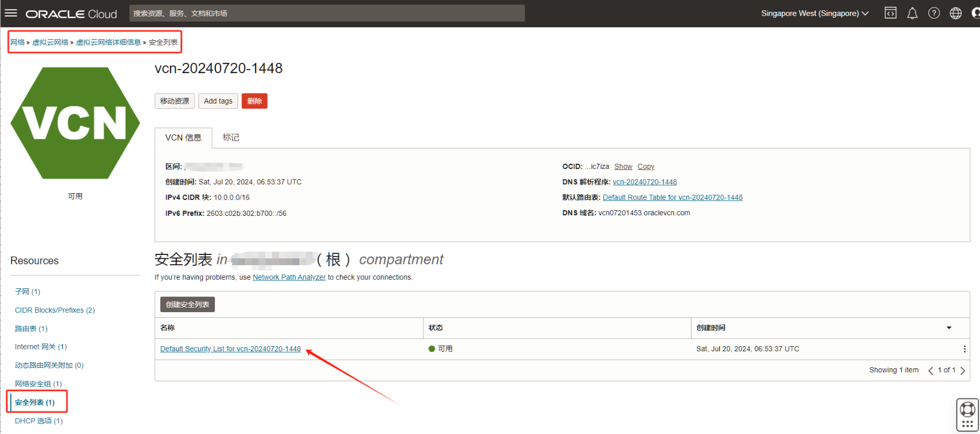The image size is (980, 434).
Task: Click the IPv4 CIDR value 10.0.0.0/16
Action: [231, 198]
